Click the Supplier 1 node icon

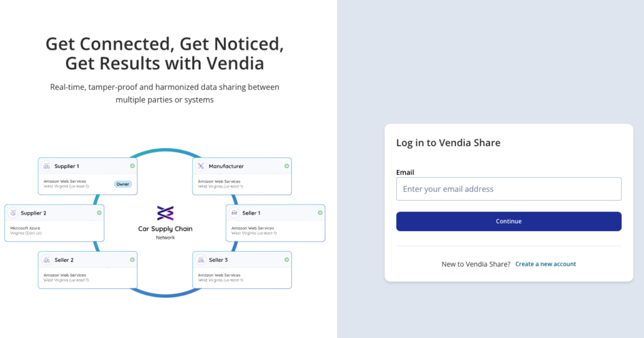click(x=47, y=166)
